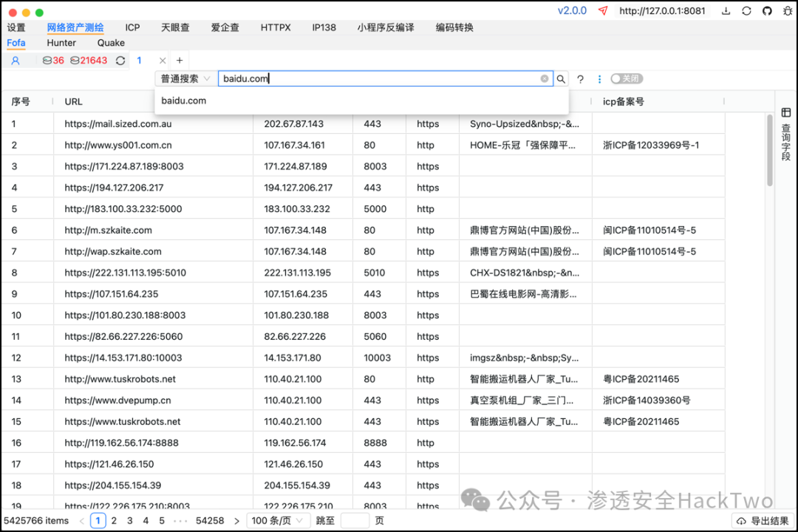
Task: Go to page 2 of results
Action: coord(114,520)
